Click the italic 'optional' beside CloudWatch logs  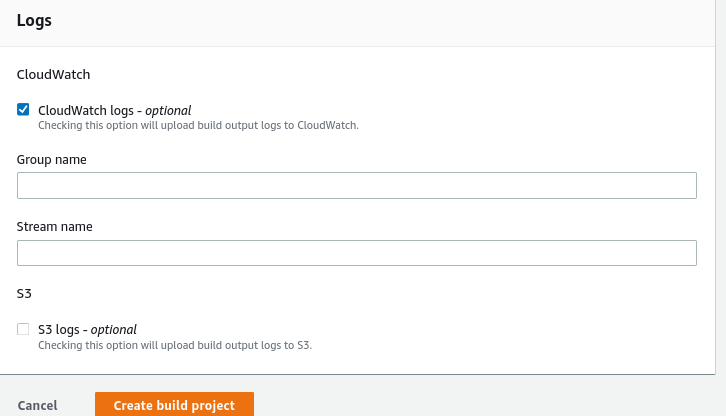(168, 111)
